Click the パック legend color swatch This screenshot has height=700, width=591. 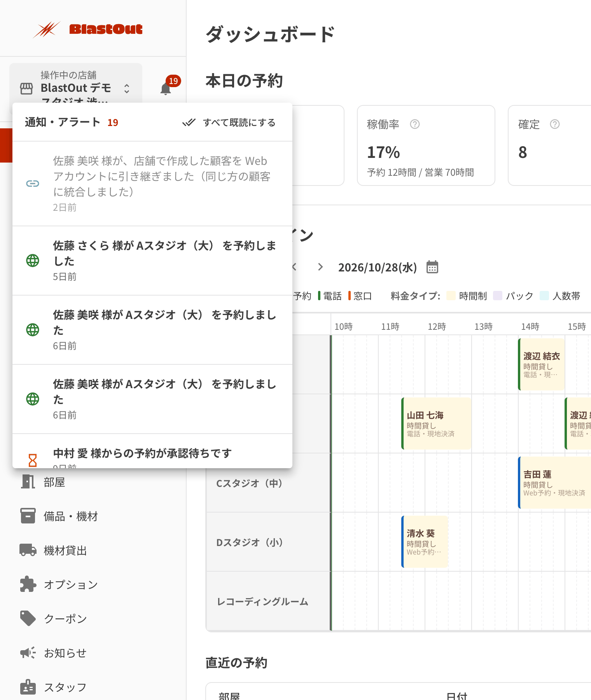coord(498,296)
